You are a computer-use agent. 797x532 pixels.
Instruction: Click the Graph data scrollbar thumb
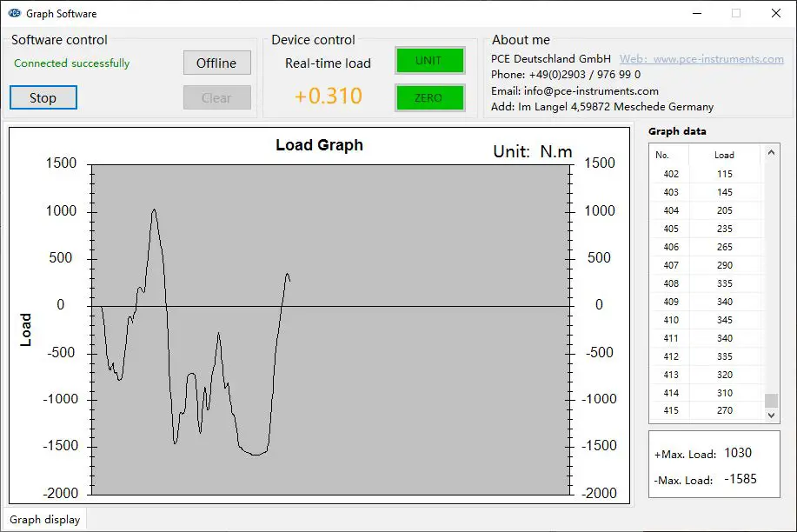771,401
